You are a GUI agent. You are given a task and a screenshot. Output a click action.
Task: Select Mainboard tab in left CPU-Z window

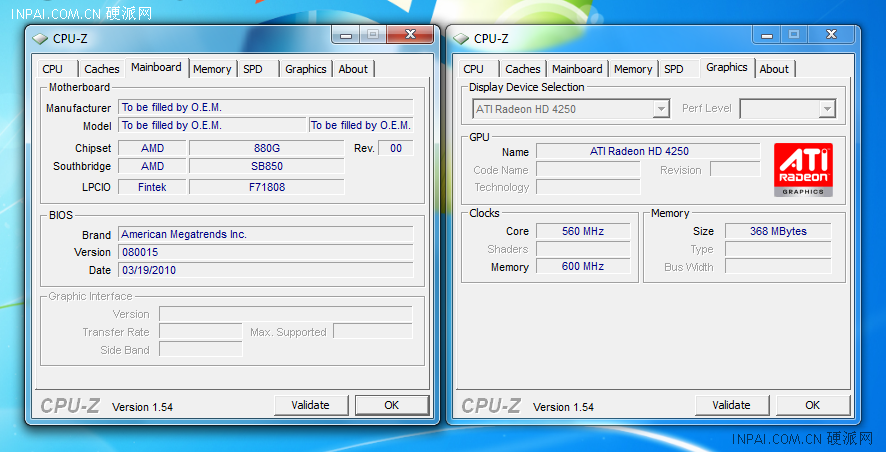[157, 67]
